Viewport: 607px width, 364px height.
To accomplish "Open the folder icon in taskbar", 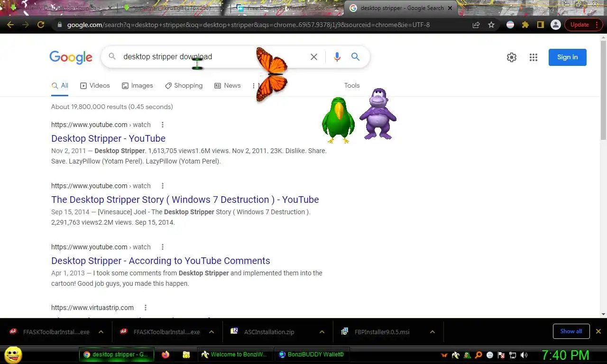I will 186,355.
